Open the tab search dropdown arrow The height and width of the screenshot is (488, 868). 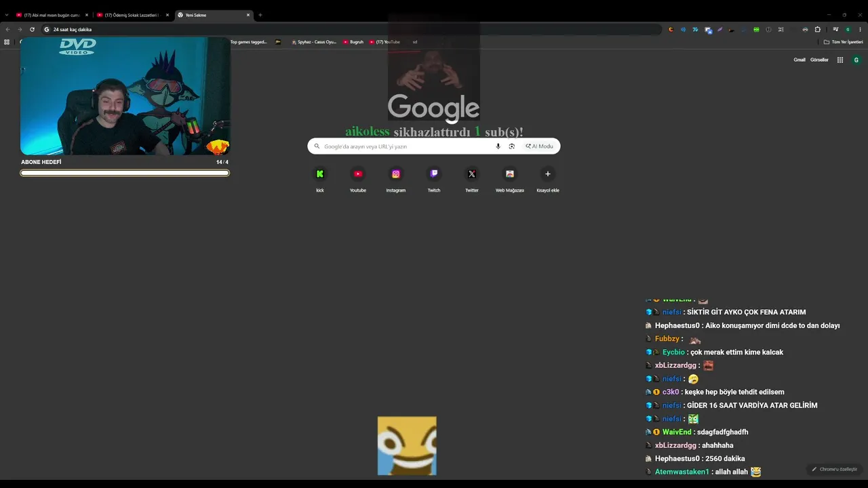click(x=7, y=15)
